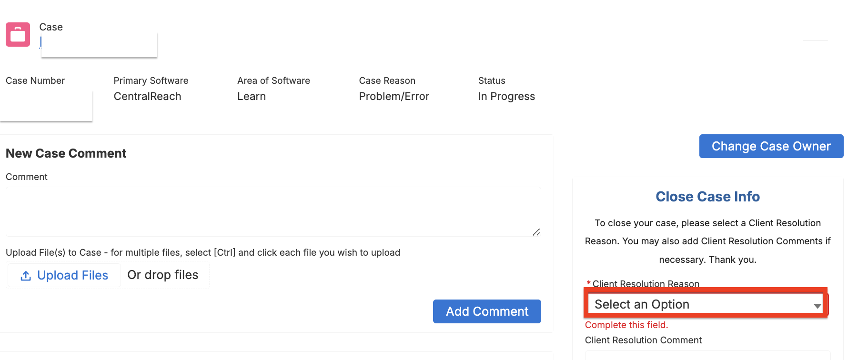Viewport: 868px width, 360px height.
Task: Click inside the Comment text area
Action: [273, 211]
